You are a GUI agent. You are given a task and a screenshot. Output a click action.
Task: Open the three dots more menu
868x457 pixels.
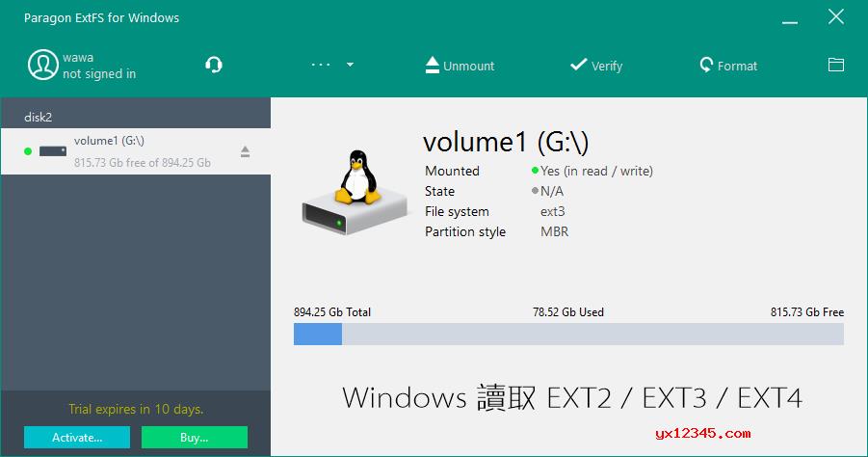(321, 65)
